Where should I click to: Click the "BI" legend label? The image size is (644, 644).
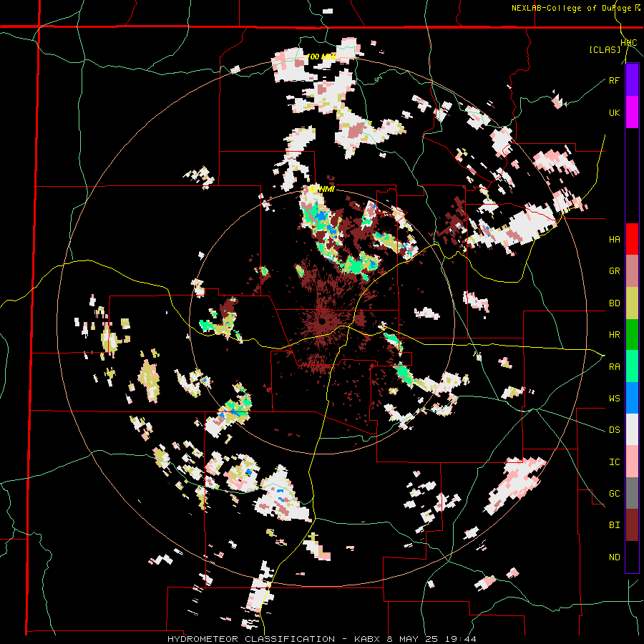coord(614,525)
